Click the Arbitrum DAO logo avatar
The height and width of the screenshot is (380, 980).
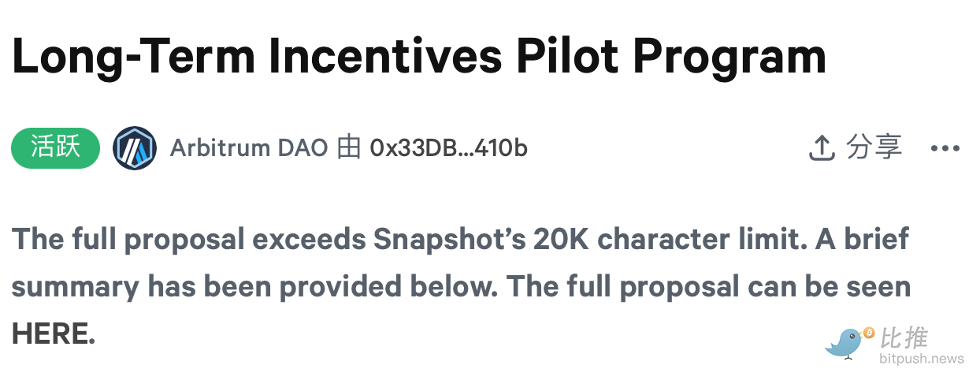135,148
